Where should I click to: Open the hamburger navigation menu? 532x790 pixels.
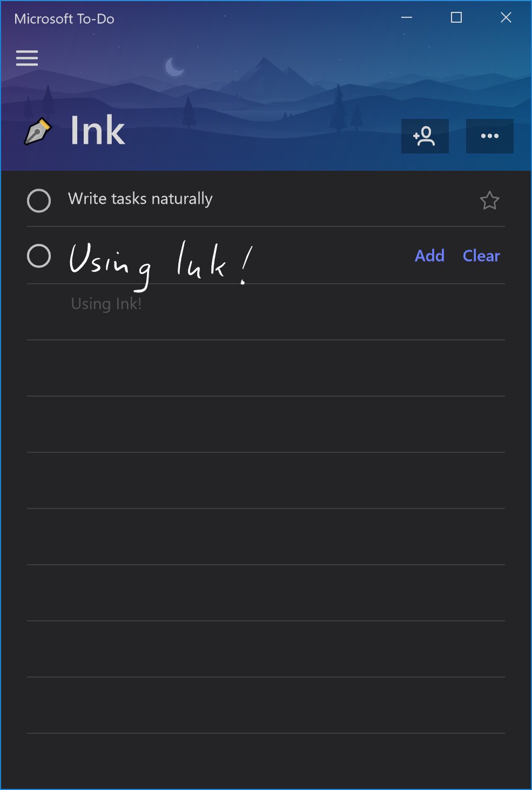tap(27, 58)
